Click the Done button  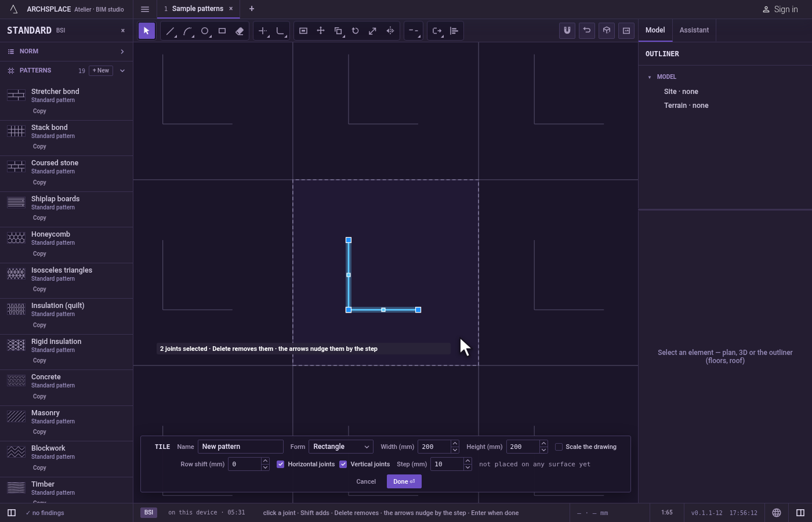(x=404, y=481)
